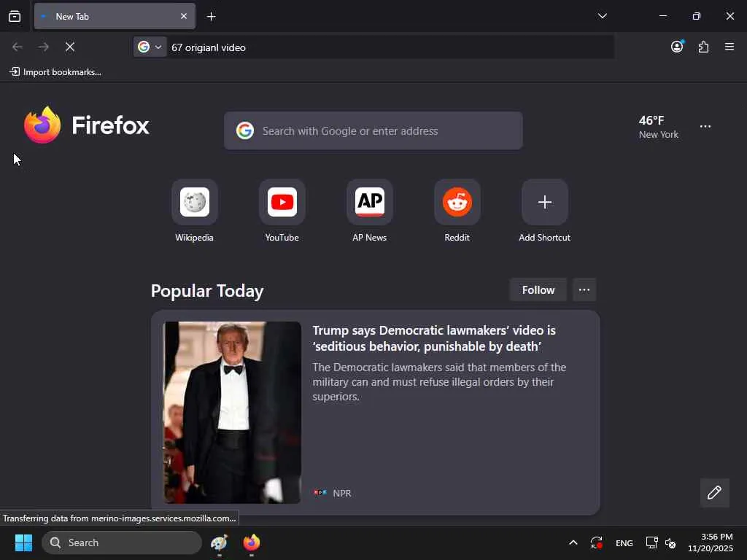Open the Firefox application menu
The height and width of the screenshot is (560, 747).
[x=729, y=47]
